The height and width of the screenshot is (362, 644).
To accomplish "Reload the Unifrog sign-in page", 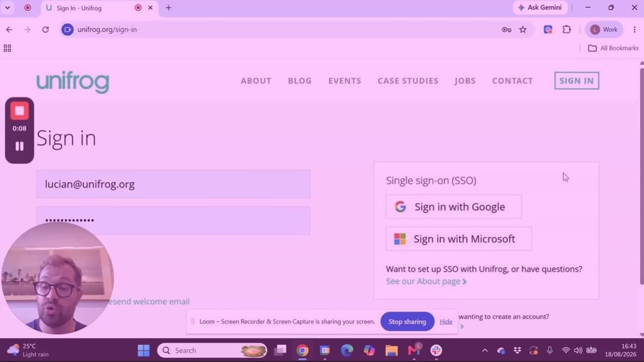I will coord(46,30).
